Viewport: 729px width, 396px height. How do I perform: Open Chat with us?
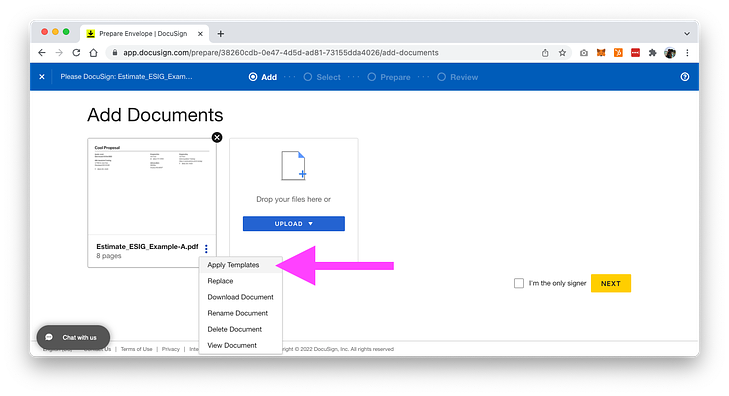(x=73, y=337)
